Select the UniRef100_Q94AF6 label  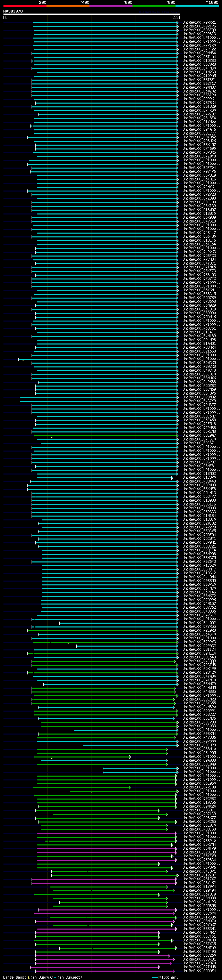coord(199,129)
